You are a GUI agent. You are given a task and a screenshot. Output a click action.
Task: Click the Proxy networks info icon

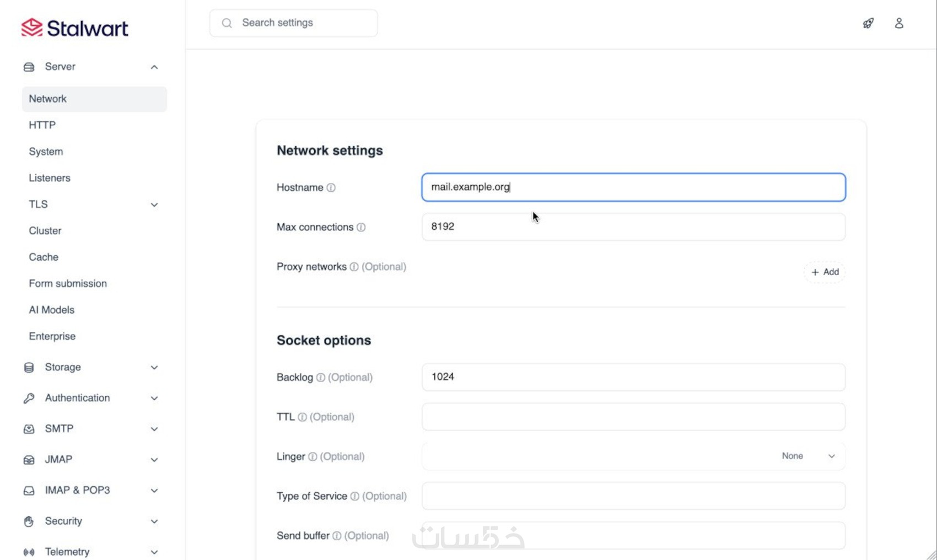tap(354, 267)
